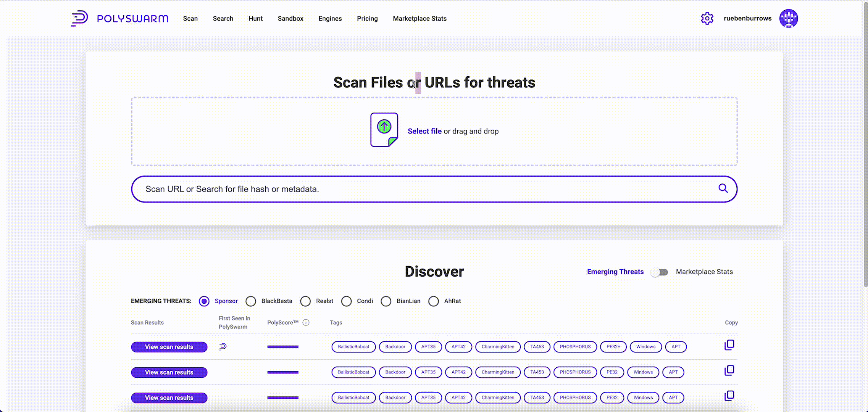Open Marketplace Stats in top navigation

(x=419, y=18)
